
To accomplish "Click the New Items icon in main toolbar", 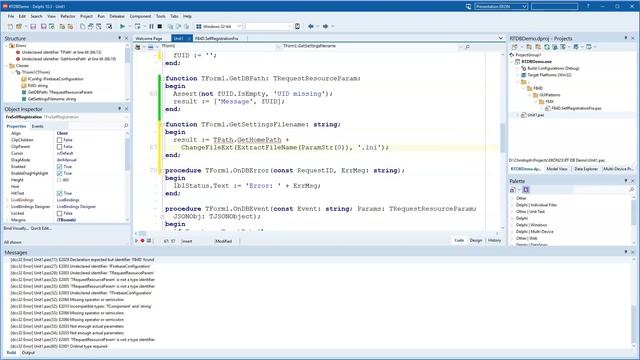I will [x=10, y=26].
